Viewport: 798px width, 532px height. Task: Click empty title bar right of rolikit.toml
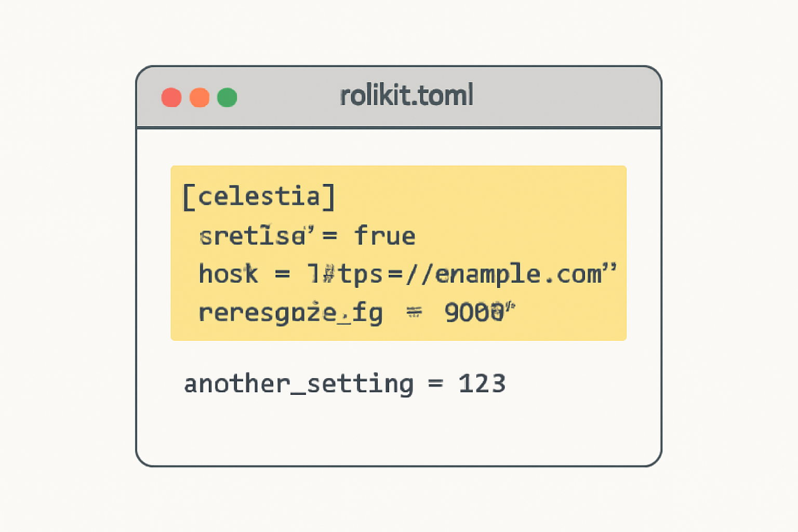point(566,97)
